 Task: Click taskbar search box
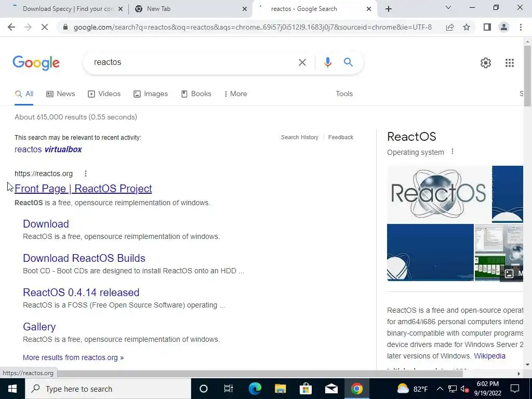pos(108,389)
